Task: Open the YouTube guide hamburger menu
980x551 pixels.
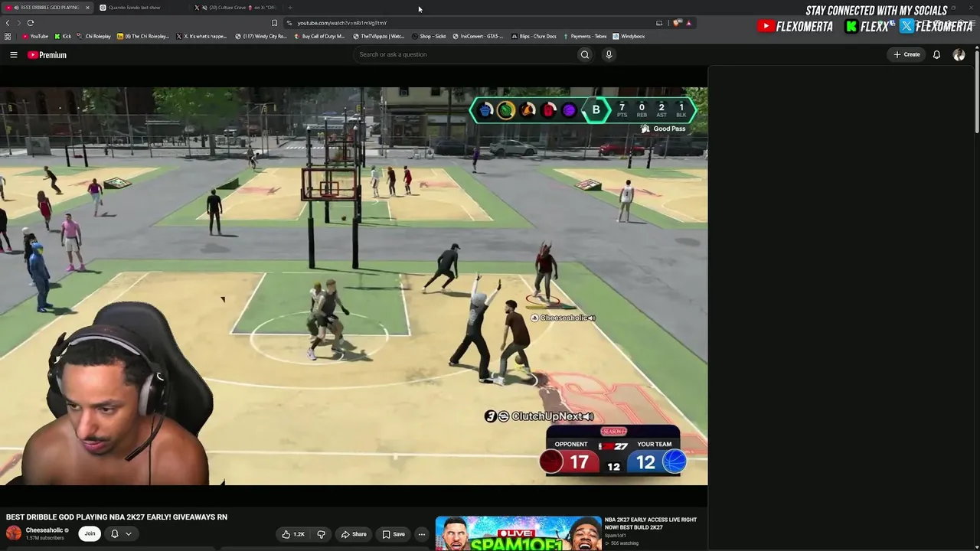Action: (x=14, y=55)
